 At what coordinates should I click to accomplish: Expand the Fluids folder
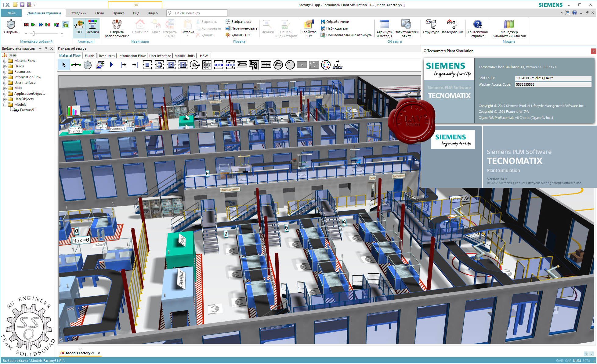[5, 66]
